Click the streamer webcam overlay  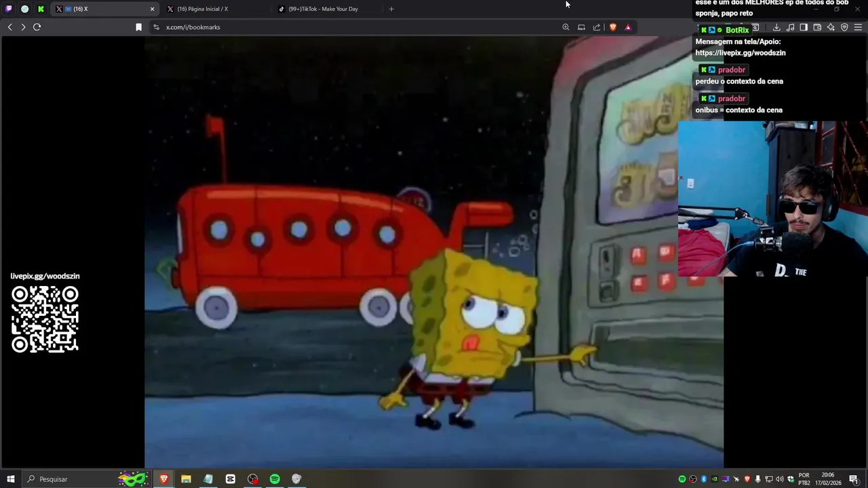tap(773, 199)
